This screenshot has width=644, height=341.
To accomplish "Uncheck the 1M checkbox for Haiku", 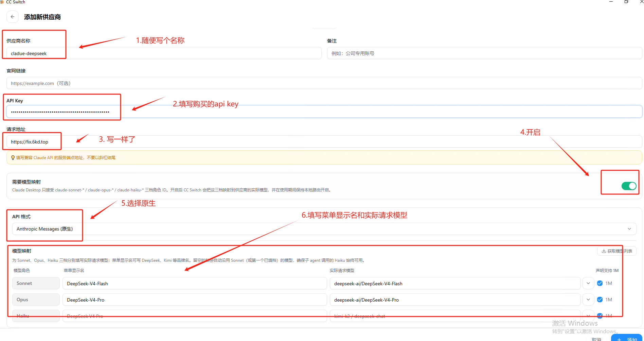I will (x=600, y=316).
